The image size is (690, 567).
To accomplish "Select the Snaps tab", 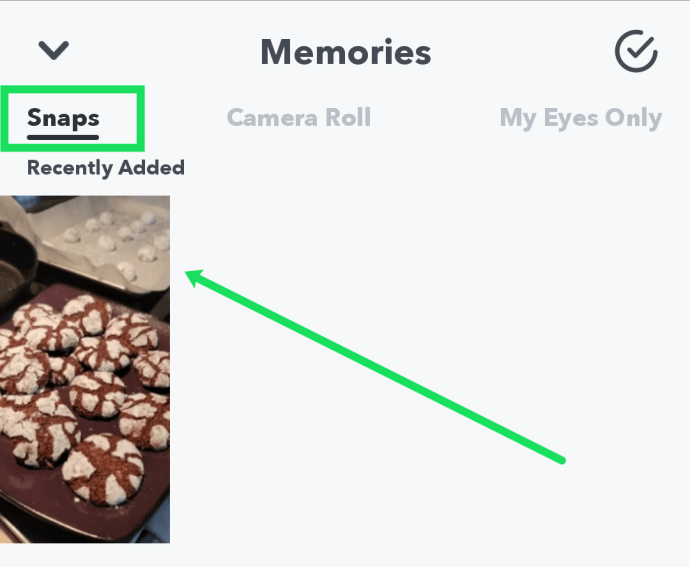I will coord(63,117).
